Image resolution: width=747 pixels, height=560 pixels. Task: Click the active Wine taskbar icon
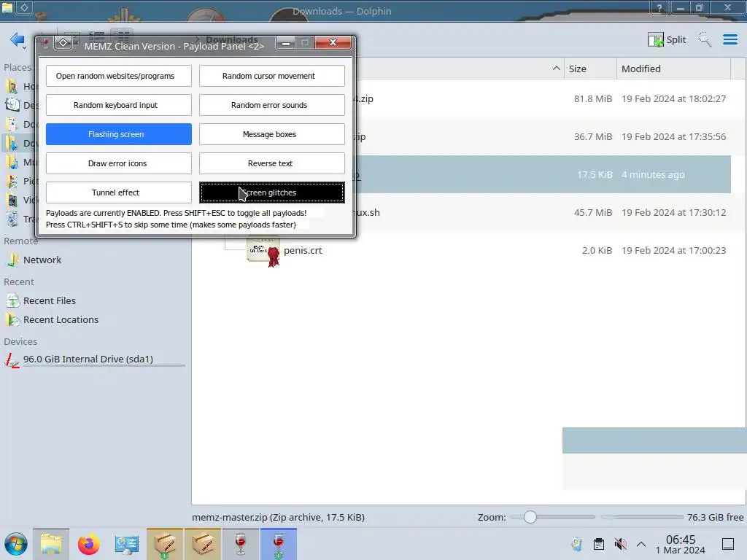click(x=278, y=544)
